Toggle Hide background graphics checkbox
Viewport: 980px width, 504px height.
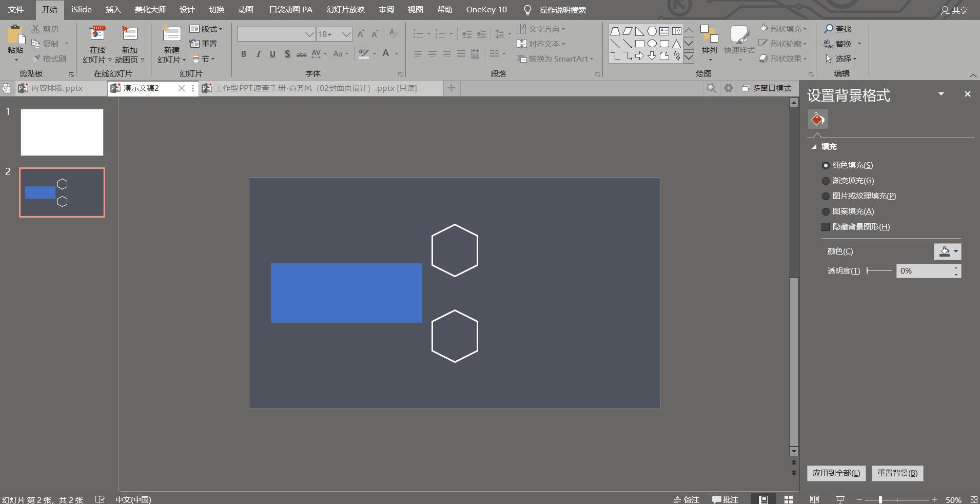pos(826,227)
